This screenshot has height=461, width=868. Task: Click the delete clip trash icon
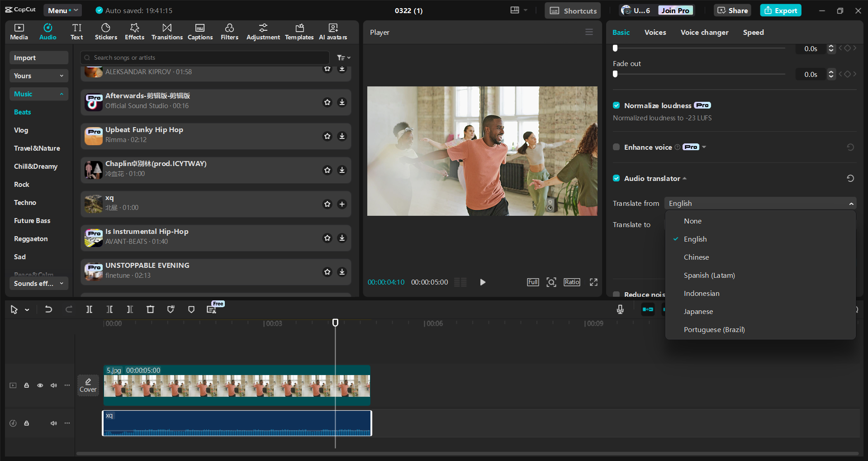[x=150, y=309]
